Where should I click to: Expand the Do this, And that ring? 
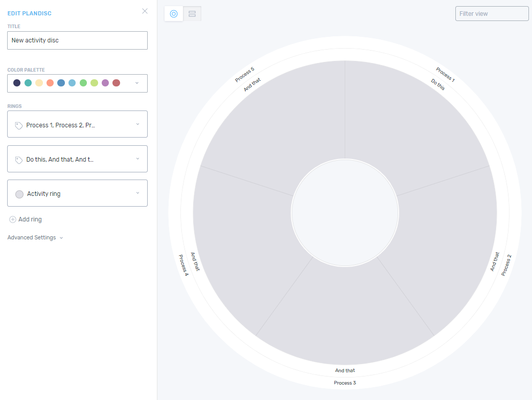pos(137,159)
